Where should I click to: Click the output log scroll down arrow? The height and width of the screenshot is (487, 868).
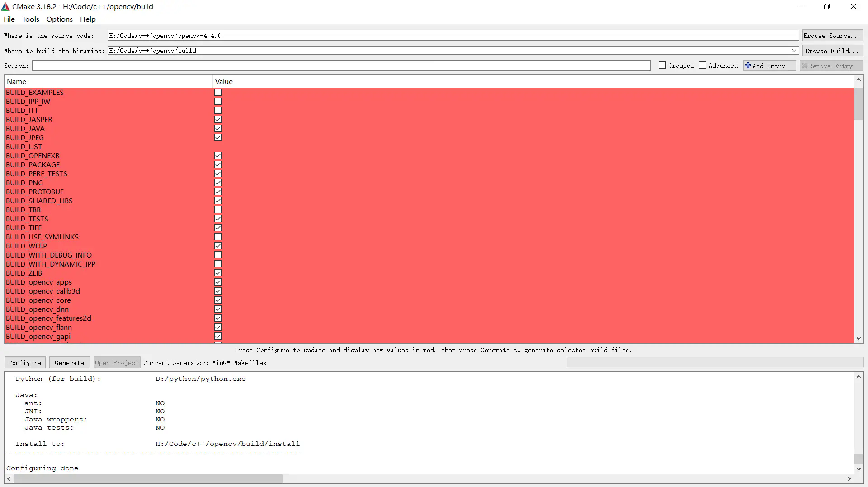[x=859, y=469]
